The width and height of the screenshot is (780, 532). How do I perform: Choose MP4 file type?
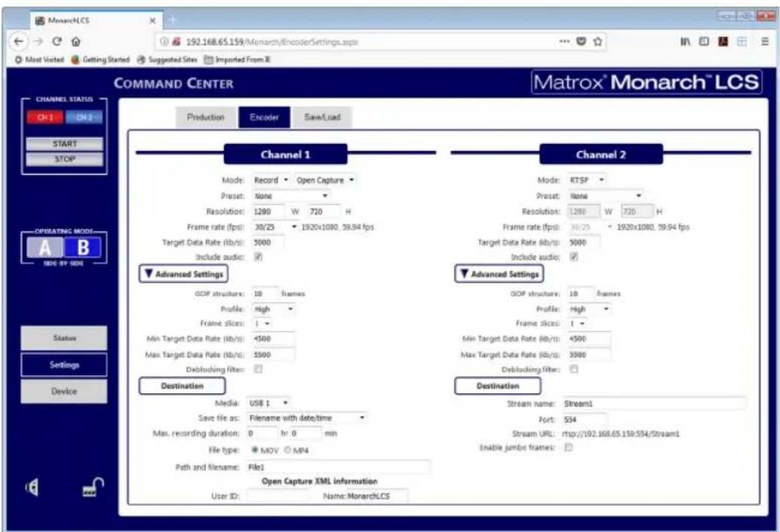click(x=288, y=450)
